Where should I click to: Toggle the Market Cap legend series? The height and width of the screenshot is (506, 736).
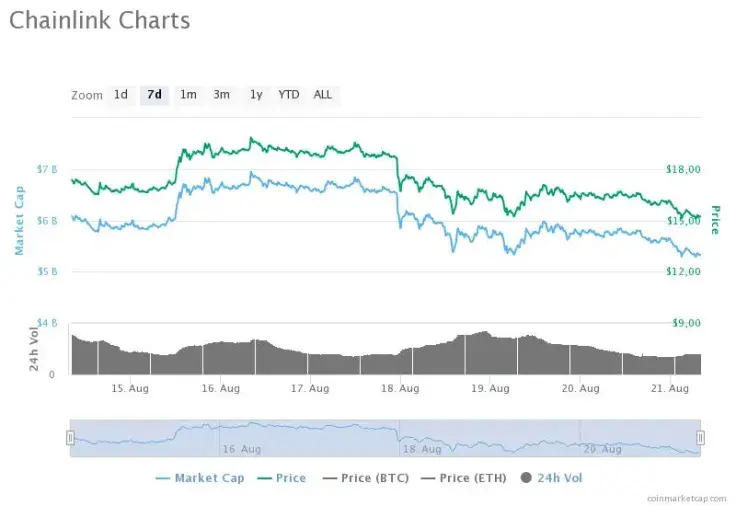tap(200, 478)
